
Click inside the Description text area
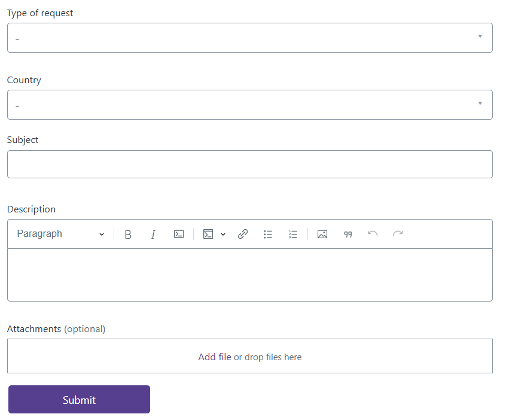250,275
